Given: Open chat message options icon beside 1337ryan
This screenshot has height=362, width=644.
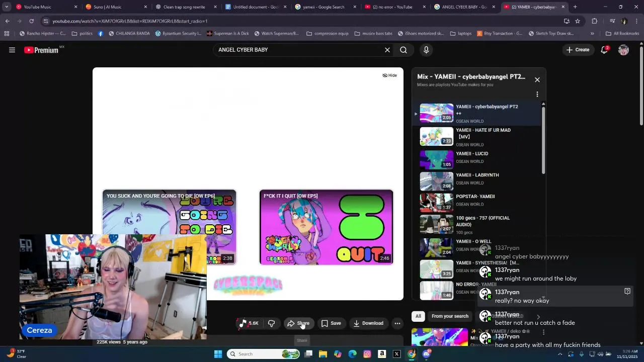Looking at the screenshot, I should coord(627,291).
